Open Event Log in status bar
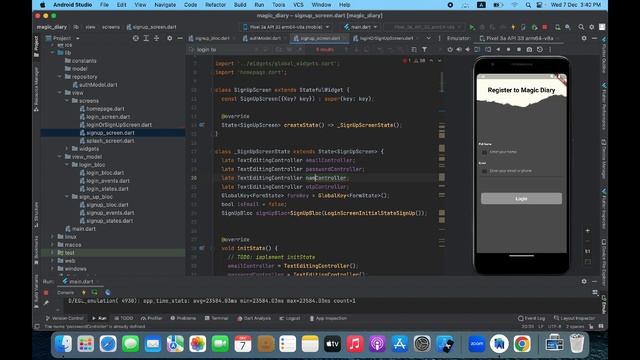 pyautogui.click(x=532, y=318)
